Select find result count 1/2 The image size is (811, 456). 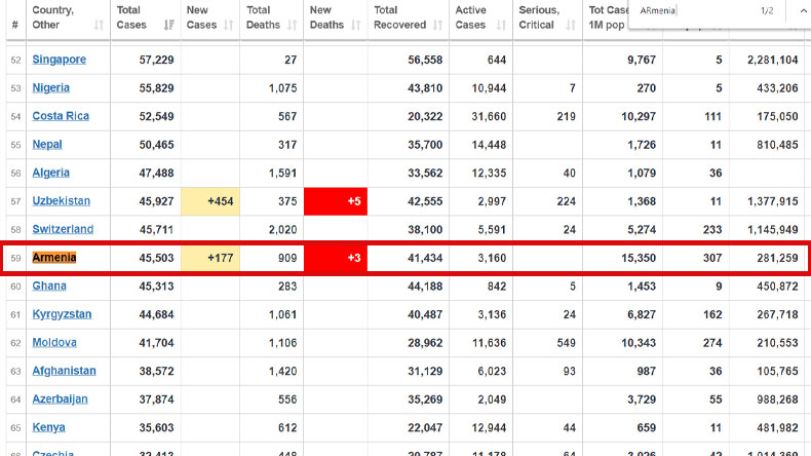767,10
